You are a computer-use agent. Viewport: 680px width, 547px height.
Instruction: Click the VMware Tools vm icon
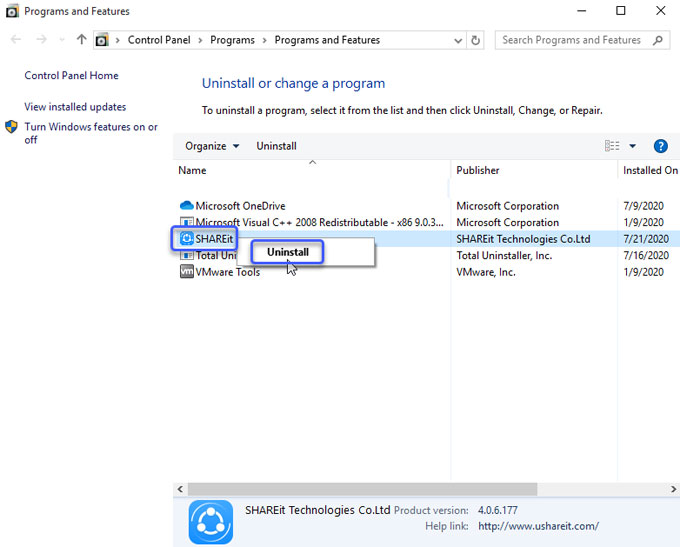186,272
